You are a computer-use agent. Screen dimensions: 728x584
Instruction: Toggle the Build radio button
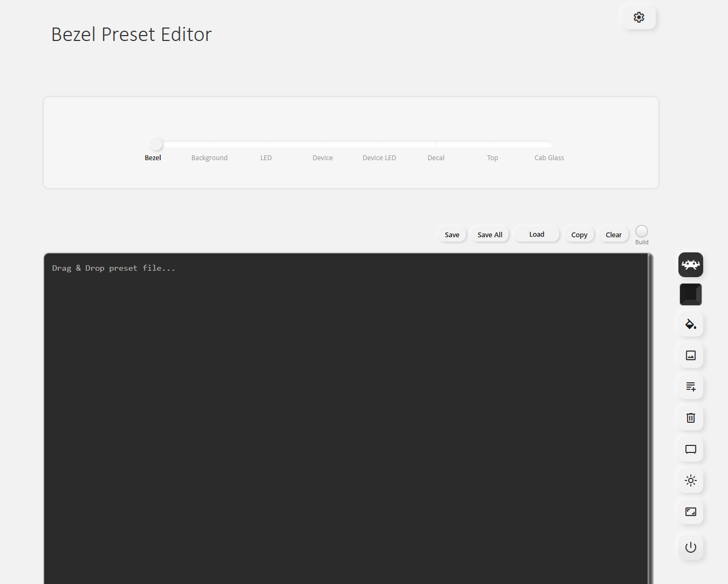(x=641, y=231)
